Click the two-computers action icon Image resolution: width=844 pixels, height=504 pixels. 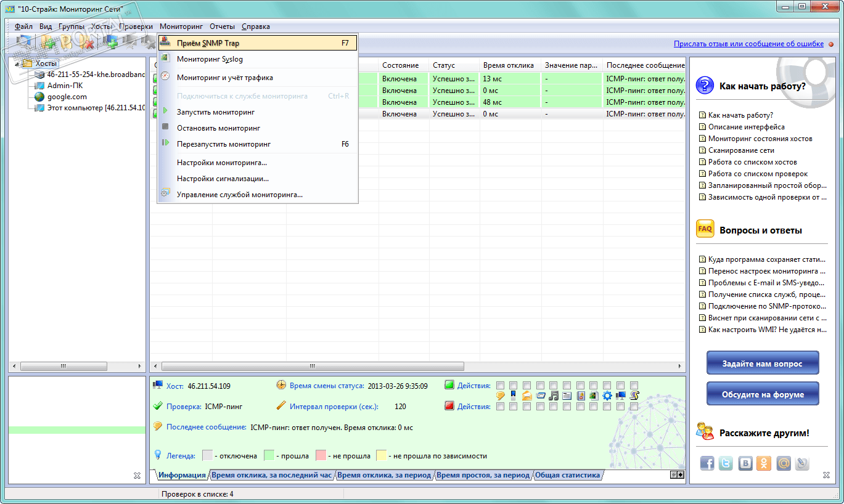coord(621,396)
